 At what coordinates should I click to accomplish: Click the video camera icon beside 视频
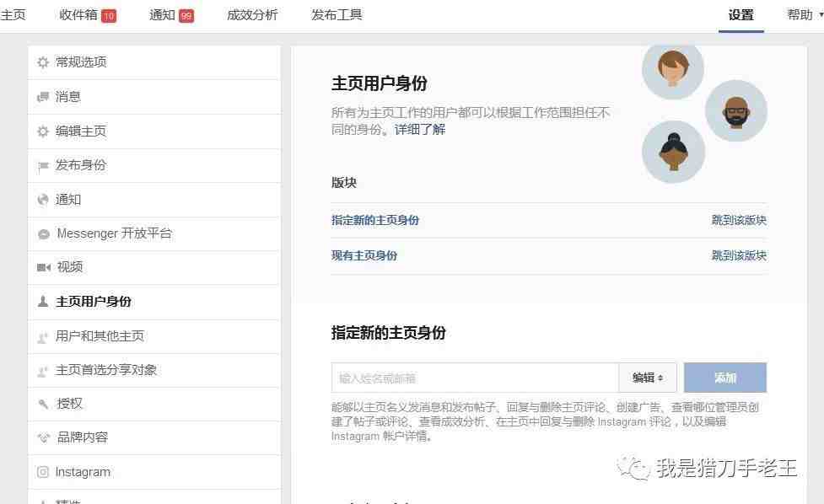[44, 267]
